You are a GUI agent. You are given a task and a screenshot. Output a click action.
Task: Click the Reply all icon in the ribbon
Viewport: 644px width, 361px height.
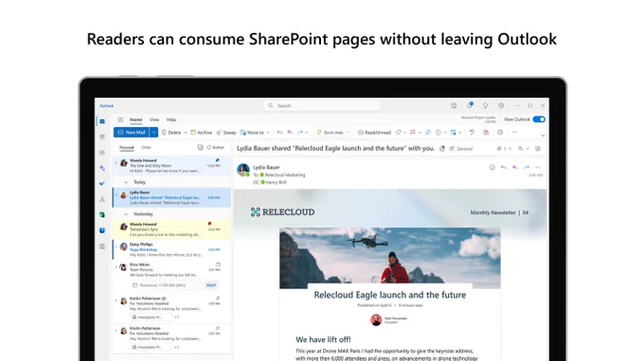click(290, 133)
